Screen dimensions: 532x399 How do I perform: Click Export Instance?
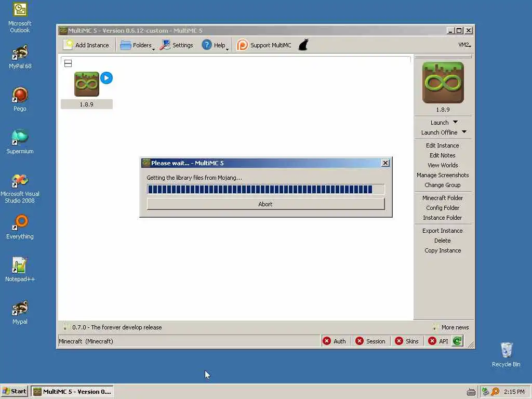coord(443,231)
